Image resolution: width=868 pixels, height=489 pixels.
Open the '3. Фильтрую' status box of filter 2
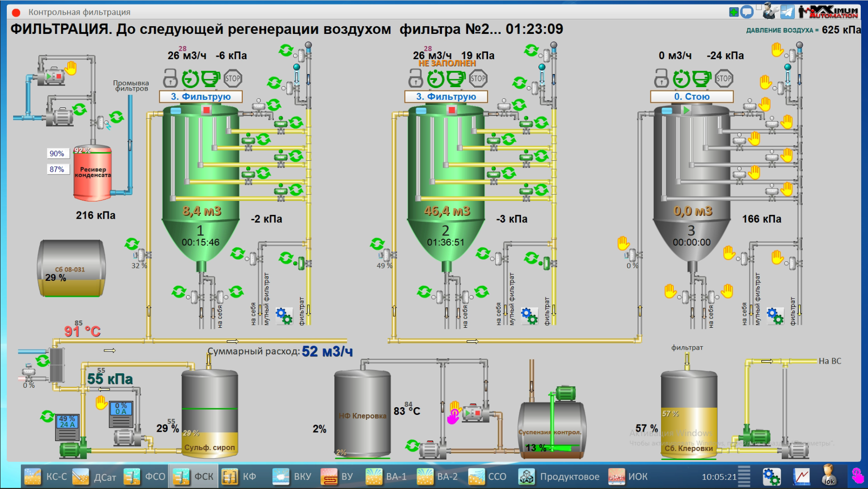click(446, 97)
